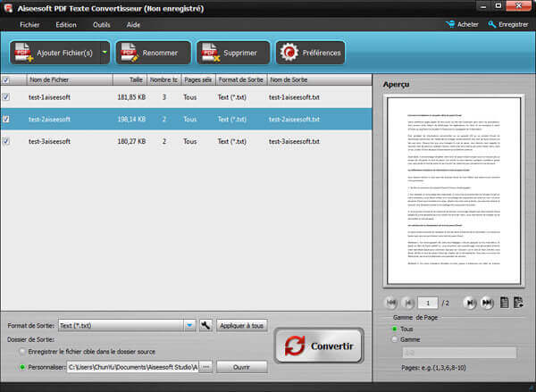The width and height of the screenshot is (536, 392).
Task: Click Text (*.txt) format of test-3aiseesoft
Action: pyautogui.click(x=232, y=141)
